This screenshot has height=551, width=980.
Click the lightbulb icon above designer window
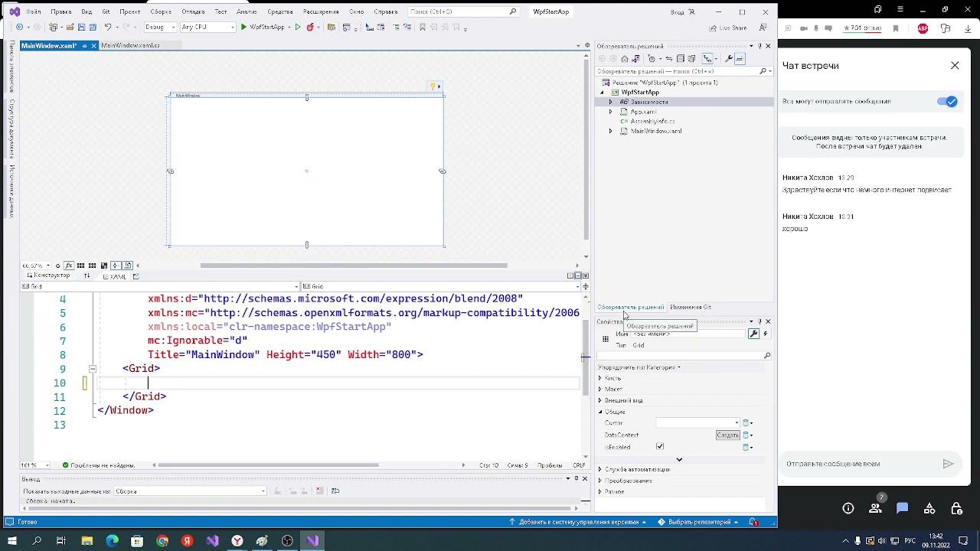coord(433,86)
